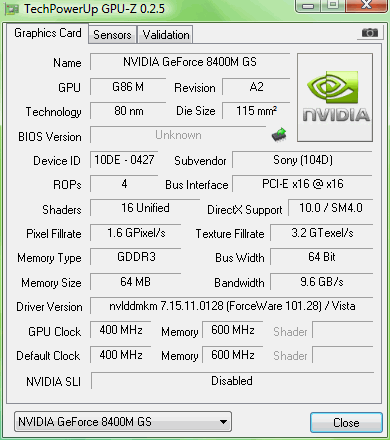Click the Name field NVIDIA GeForce 8400M GS
390x440 pixels.
pos(190,62)
